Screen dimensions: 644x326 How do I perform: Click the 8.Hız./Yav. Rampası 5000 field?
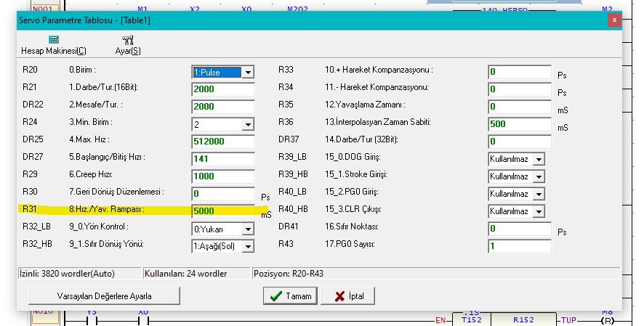223,211
